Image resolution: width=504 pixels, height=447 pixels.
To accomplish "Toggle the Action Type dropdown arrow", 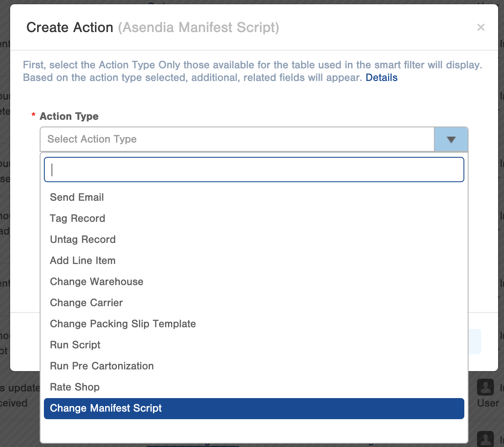I will point(451,139).
